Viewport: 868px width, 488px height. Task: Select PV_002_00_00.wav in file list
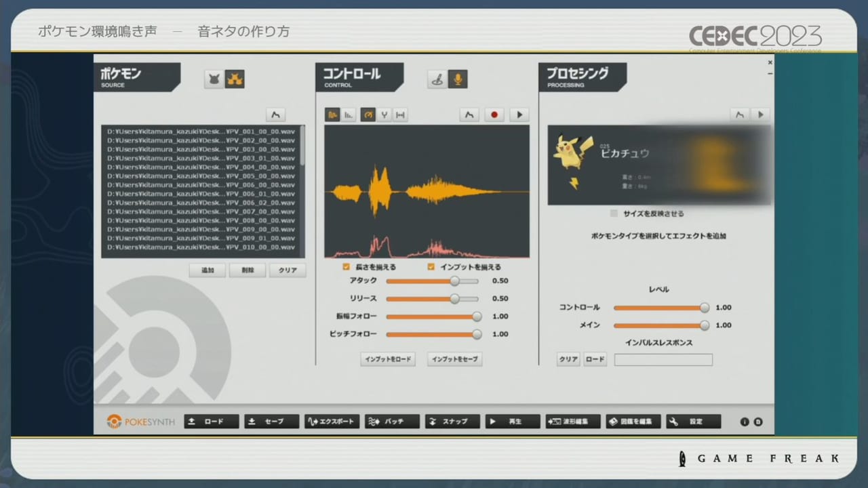[x=201, y=140]
